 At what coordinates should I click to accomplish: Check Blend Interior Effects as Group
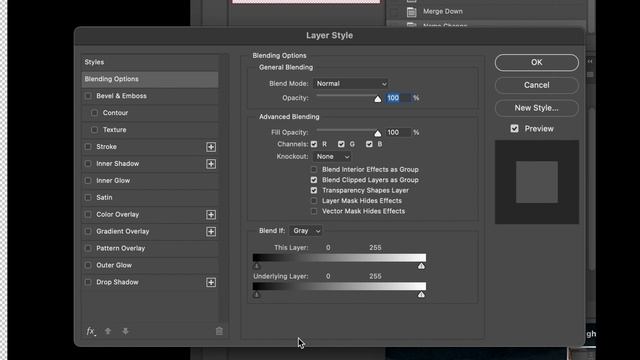point(314,169)
